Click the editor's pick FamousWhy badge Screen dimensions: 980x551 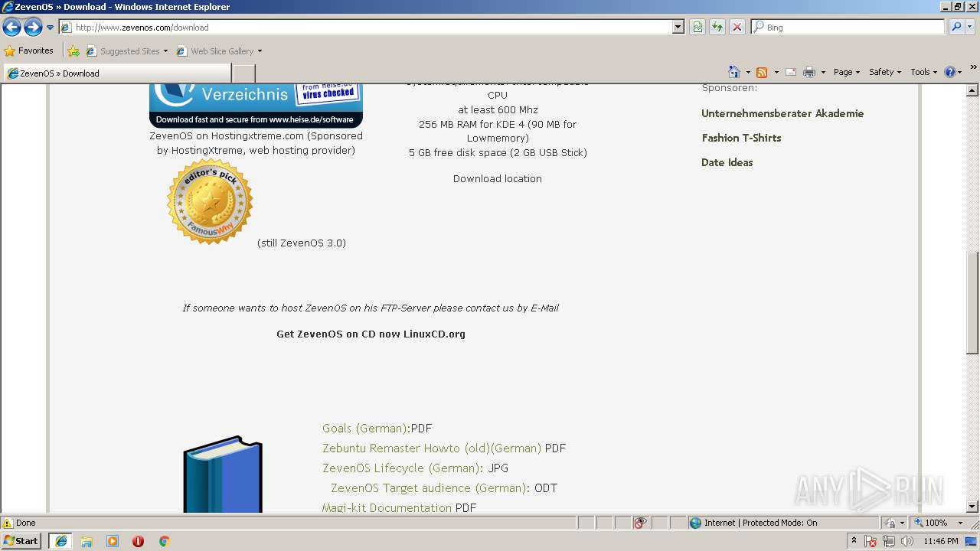click(210, 202)
